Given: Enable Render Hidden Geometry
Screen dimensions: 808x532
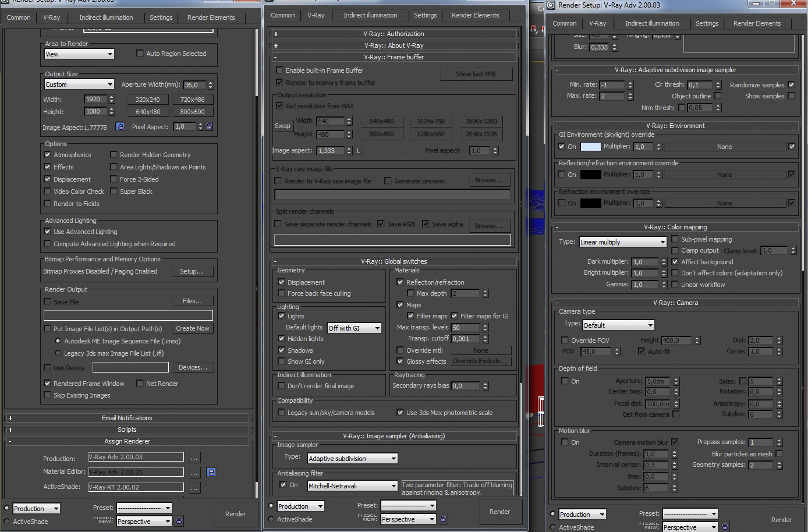Looking at the screenshot, I should click(x=114, y=155).
